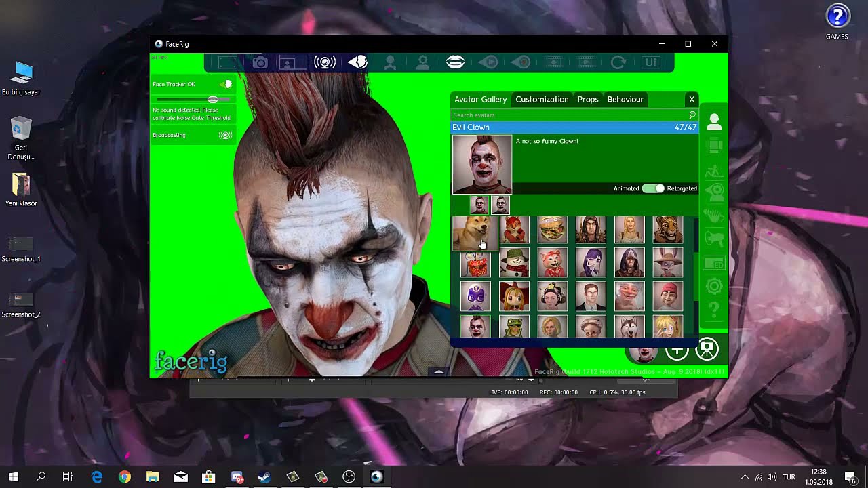The width and height of the screenshot is (868, 488).
Task: Close the avatar gallery panel
Action: pyautogui.click(x=692, y=100)
